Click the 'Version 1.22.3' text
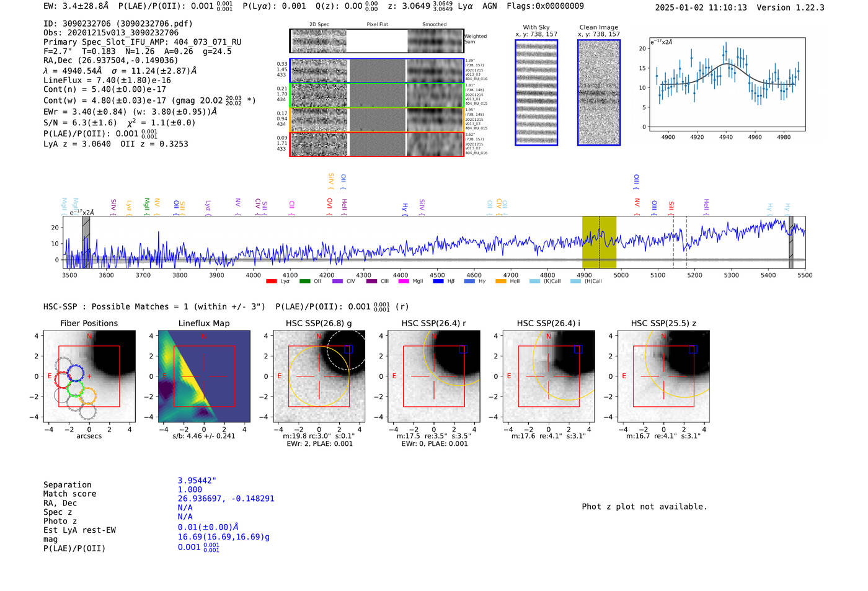Viewport: 868px width, 591px height. click(790, 8)
